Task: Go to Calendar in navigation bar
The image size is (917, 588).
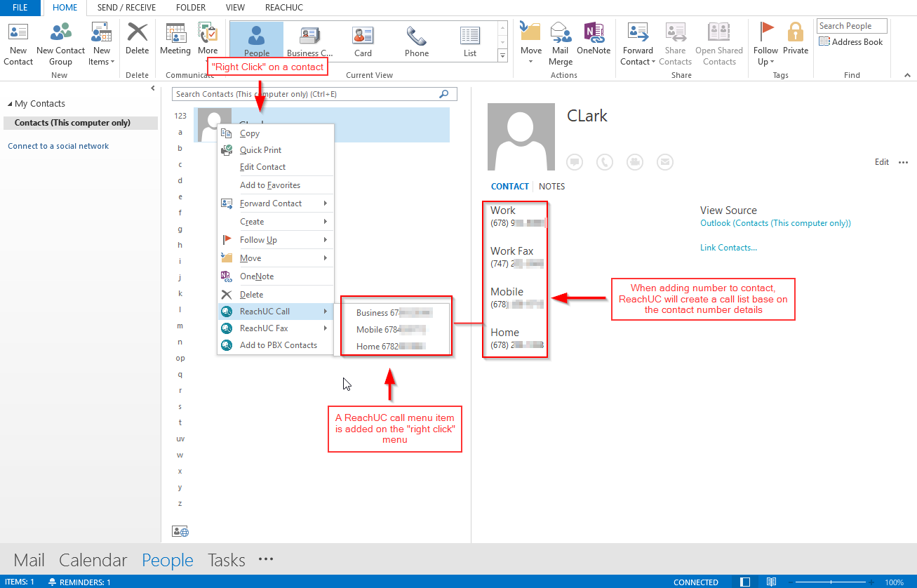Action: click(x=93, y=560)
